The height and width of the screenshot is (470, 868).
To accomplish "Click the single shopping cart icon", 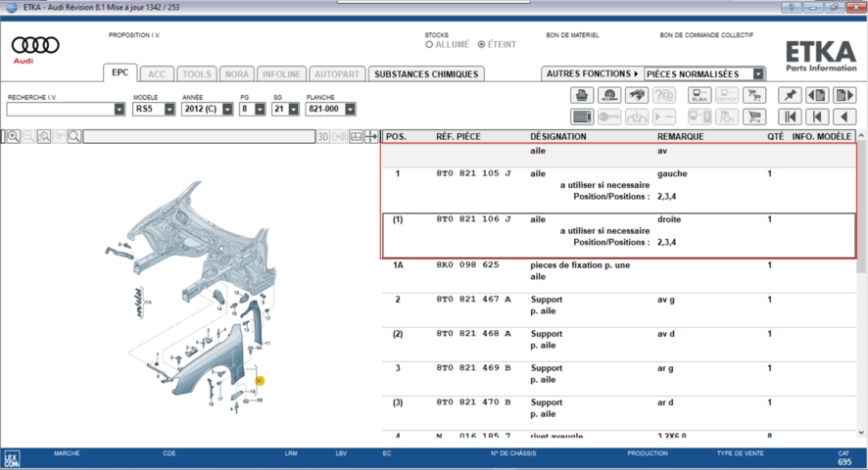I will pos(754,117).
